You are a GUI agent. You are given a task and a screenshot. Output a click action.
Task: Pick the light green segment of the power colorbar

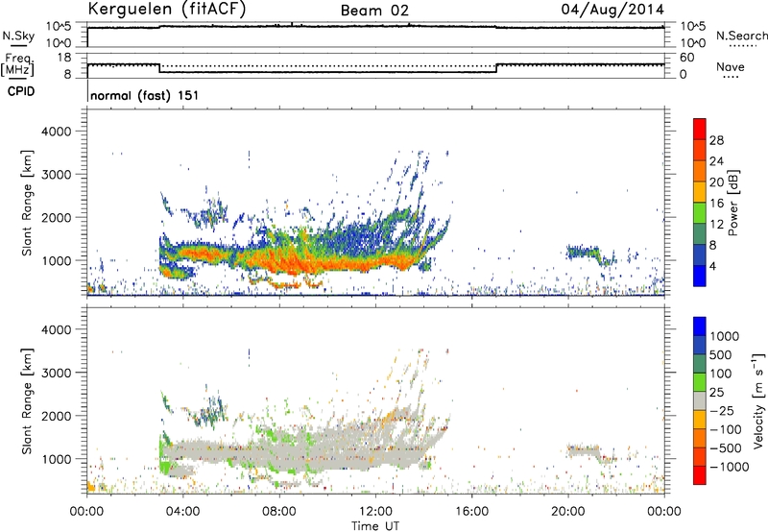click(700, 213)
